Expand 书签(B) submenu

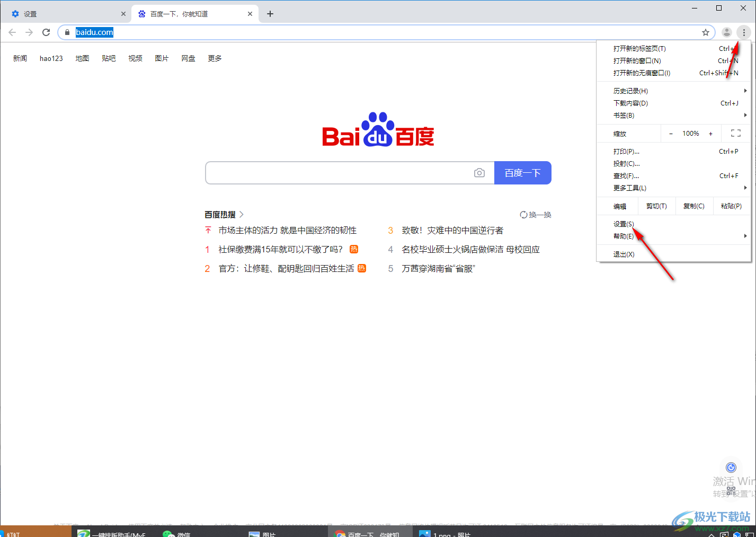pos(674,116)
